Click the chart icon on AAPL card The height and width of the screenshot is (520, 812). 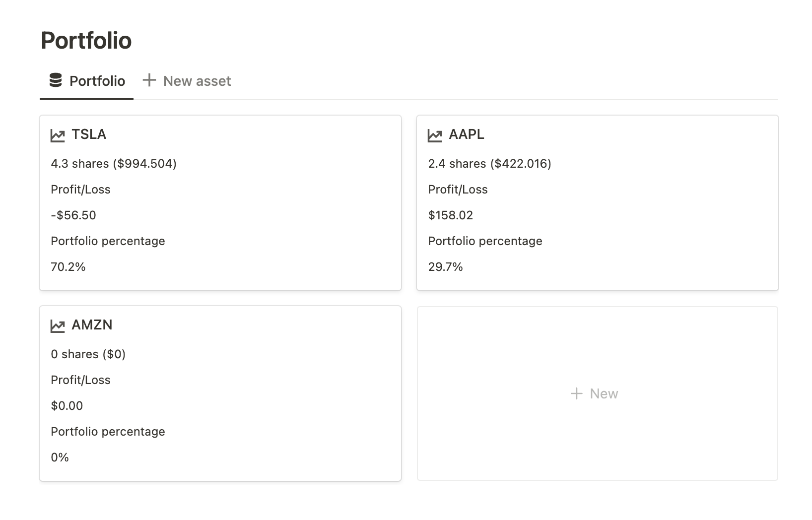435,135
